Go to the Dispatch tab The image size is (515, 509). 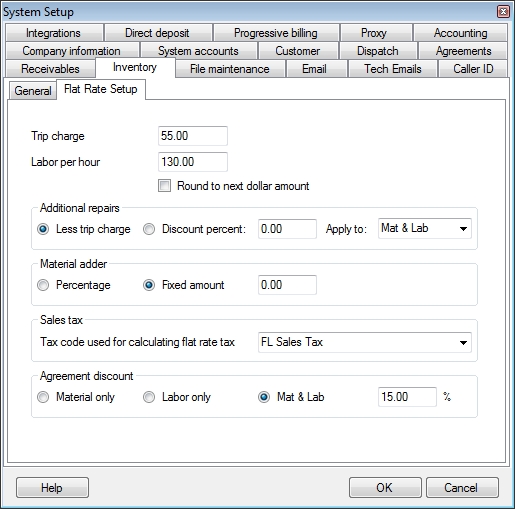pos(378,51)
